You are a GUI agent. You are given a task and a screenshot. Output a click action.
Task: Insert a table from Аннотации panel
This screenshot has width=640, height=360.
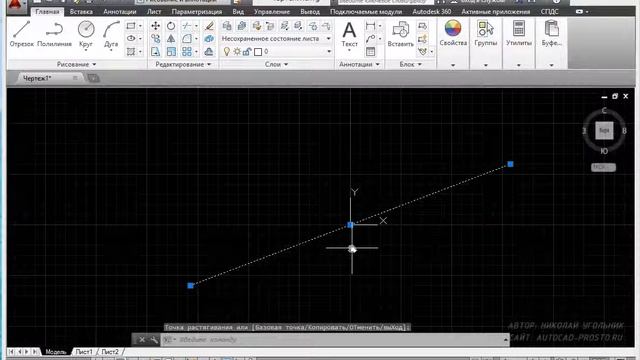tap(370, 52)
